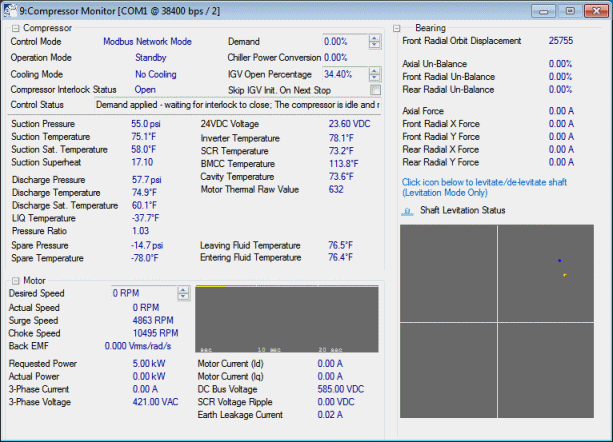
Task: Click the Suction Pressure 55.0 psi value
Action: [x=146, y=124]
